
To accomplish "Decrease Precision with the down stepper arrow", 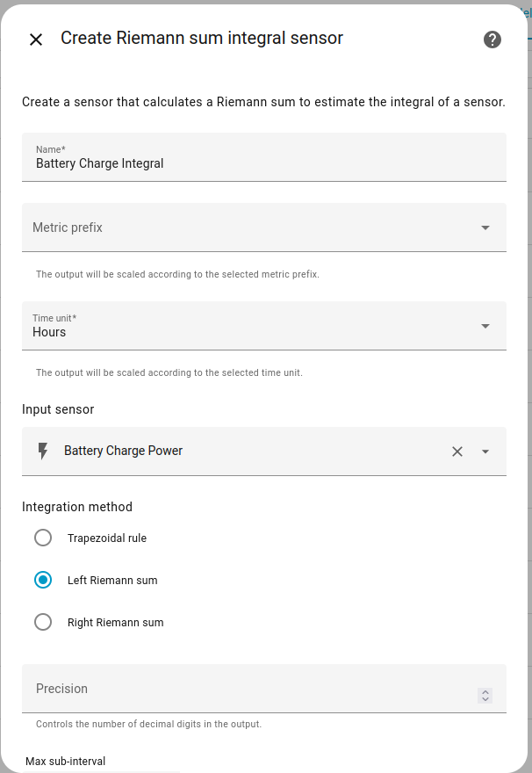I will (x=485, y=699).
